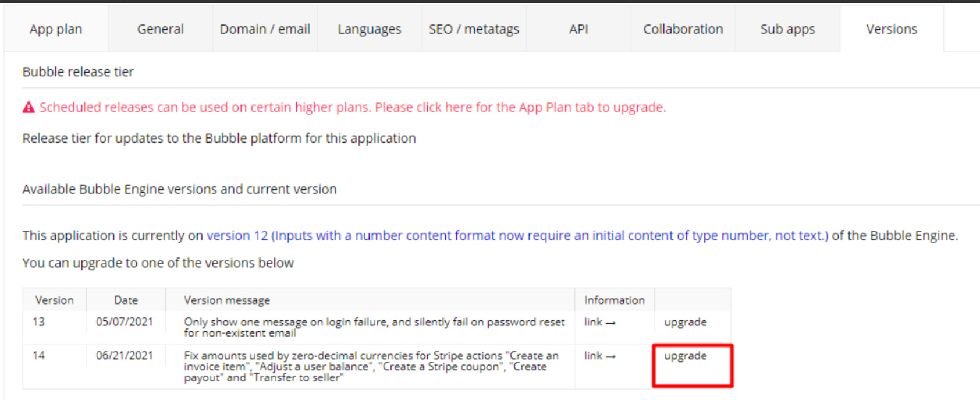Select version number 14 cell

click(x=38, y=356)
